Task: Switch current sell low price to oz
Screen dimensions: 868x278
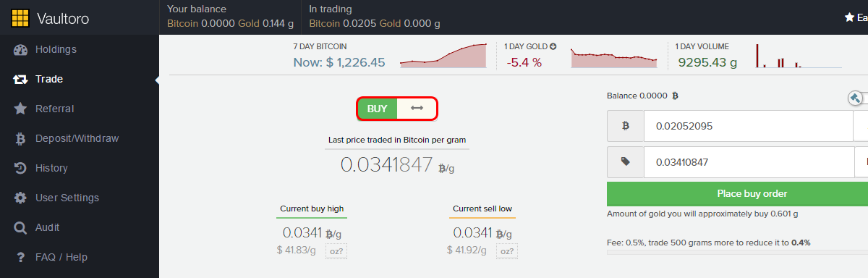Action: [508, 251]
